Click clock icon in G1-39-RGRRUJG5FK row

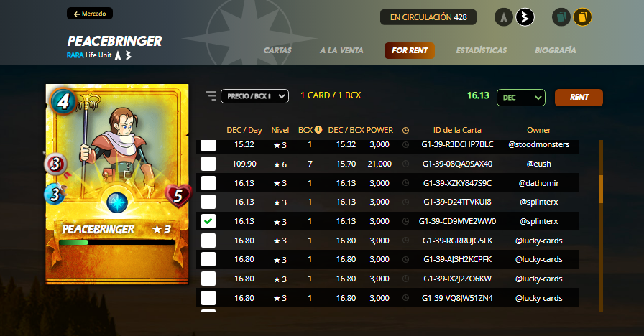(405, 241)
